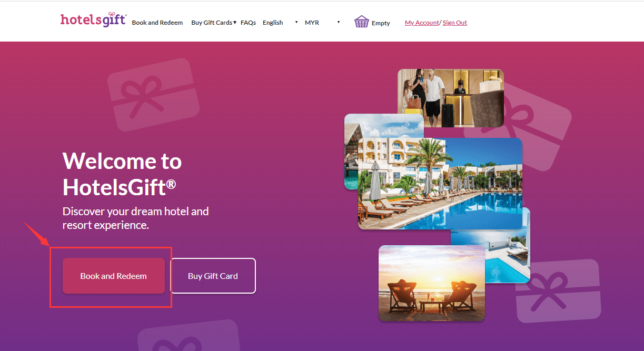Screen dimensions: 644x351
Task: Go to My Account link
Action: [x=422, y=23]
